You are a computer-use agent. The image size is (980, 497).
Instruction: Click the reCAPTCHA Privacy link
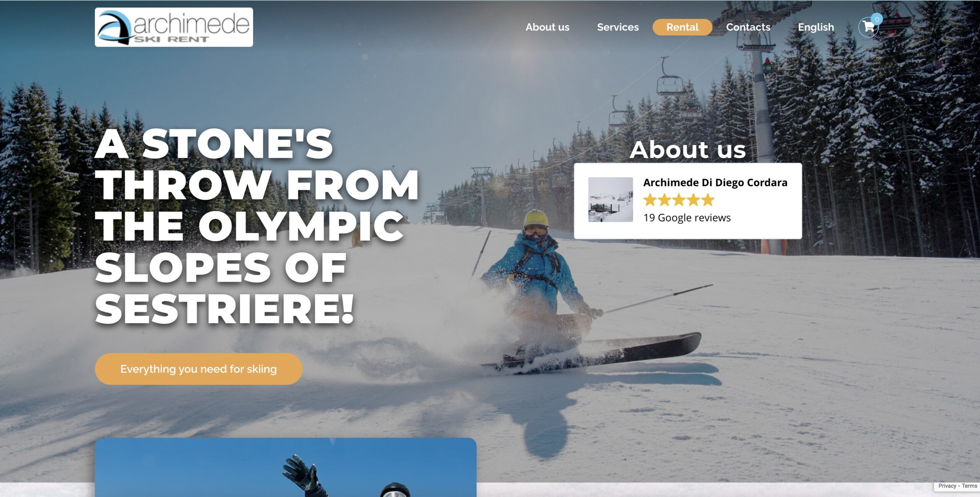pos(947,486)
